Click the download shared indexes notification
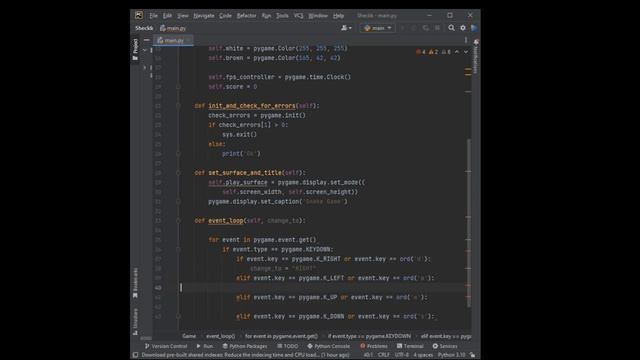This screenshot has width=640, height=360. [245, 355]
